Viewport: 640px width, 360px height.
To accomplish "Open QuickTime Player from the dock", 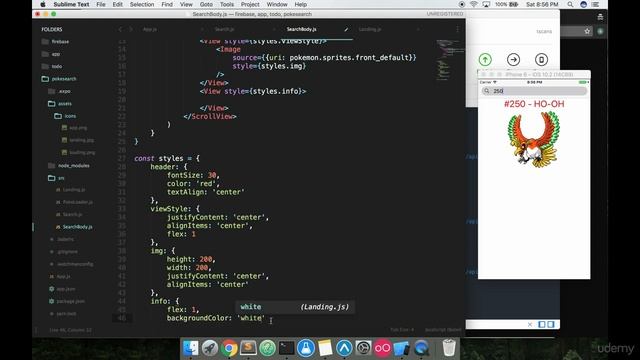I will tap(421, 348).
